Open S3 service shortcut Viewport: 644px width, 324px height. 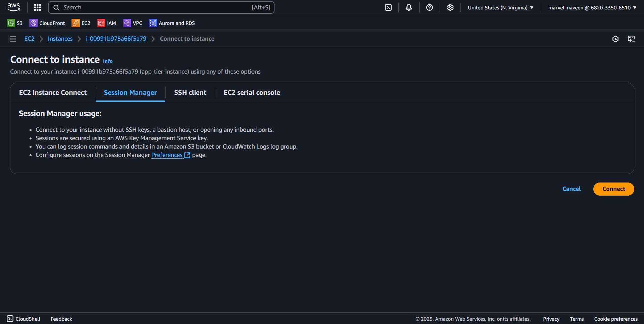coord(15,23)
